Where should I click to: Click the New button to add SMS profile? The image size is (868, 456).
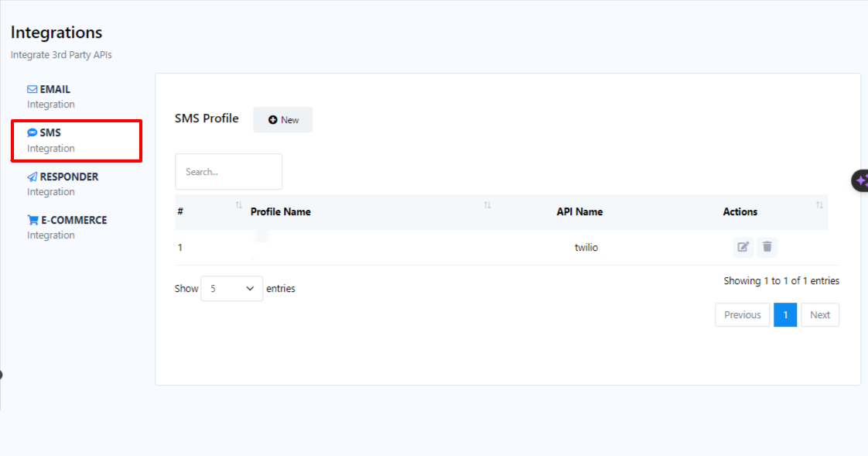tap(283, 120)
